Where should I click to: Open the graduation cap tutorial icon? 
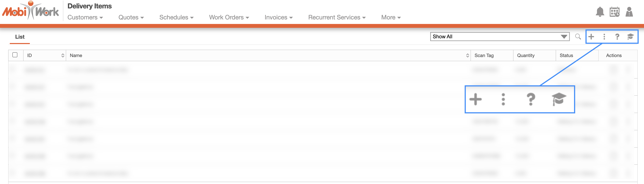(x=630, y=37)
